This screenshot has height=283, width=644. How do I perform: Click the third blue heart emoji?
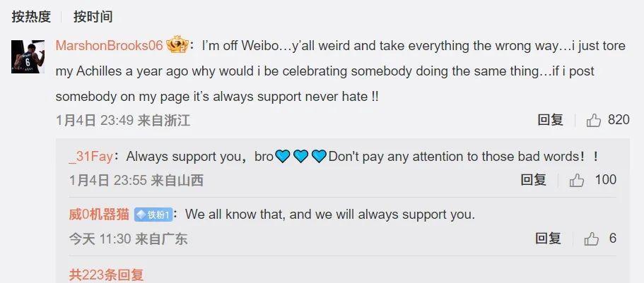319,156
